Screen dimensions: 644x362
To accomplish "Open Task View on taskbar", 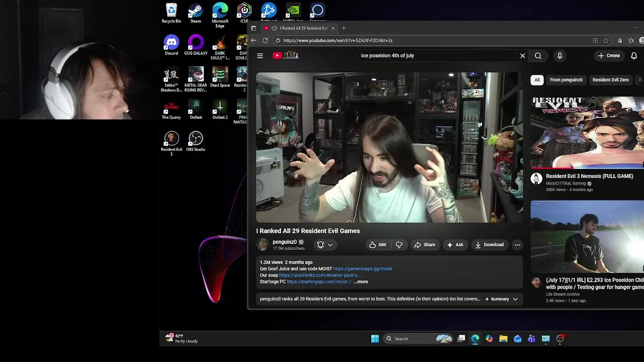I will [x=461, y=339].
